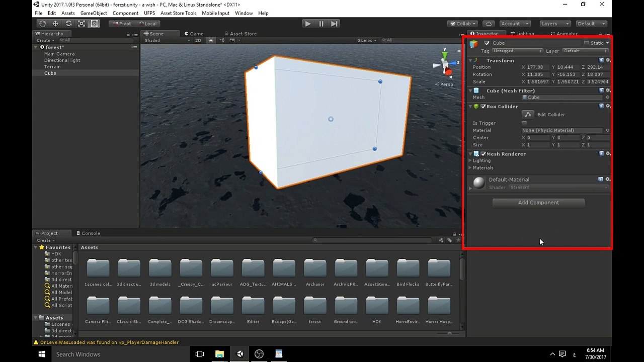Collapse the Transform component
The width and height of the screenshot is (644, 362).
pos(470,60)
